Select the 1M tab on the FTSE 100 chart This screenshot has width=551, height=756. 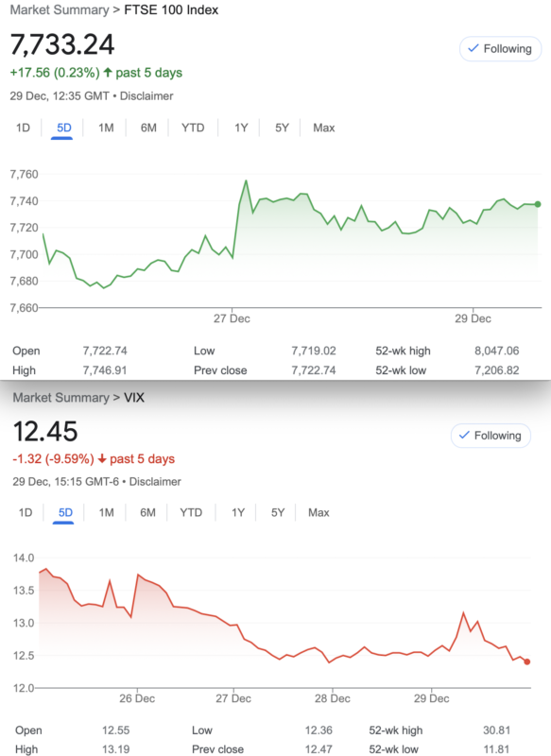point(106,128)
